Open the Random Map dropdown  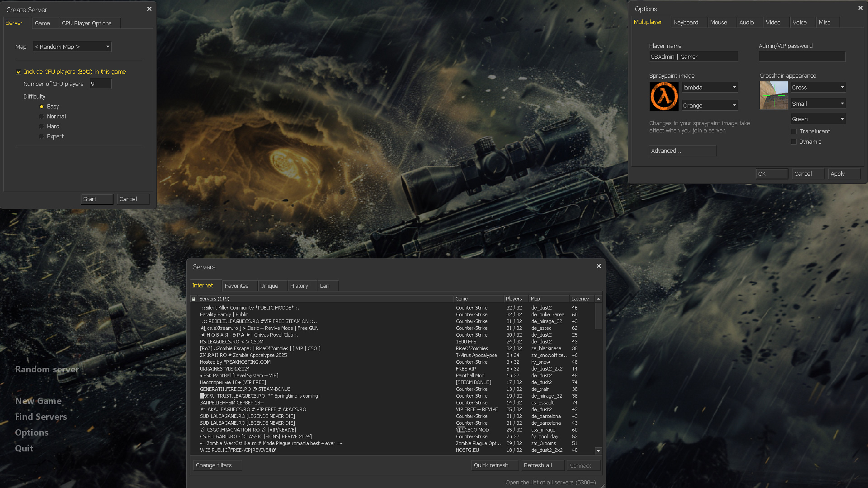click(x=72, y=47)
